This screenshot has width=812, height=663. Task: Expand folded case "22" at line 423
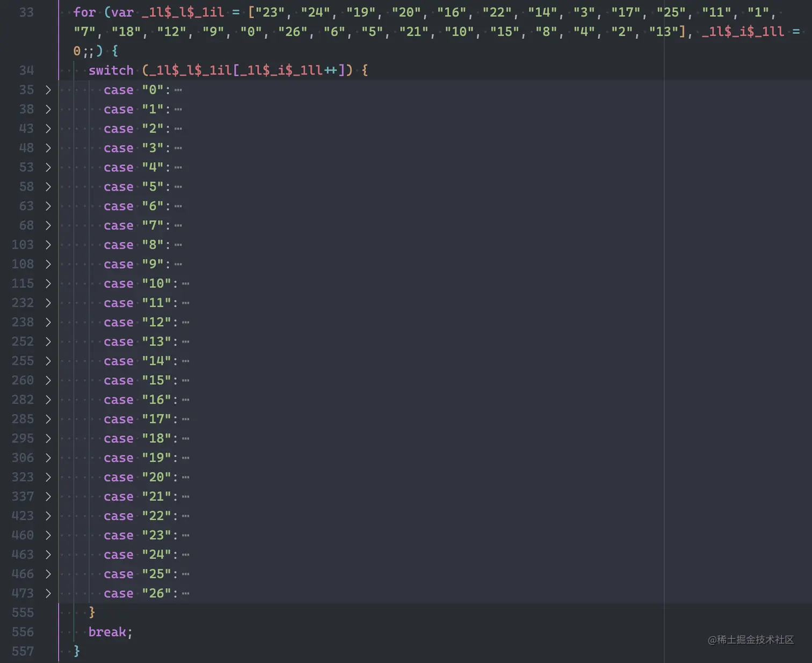[x=48, y=515]
